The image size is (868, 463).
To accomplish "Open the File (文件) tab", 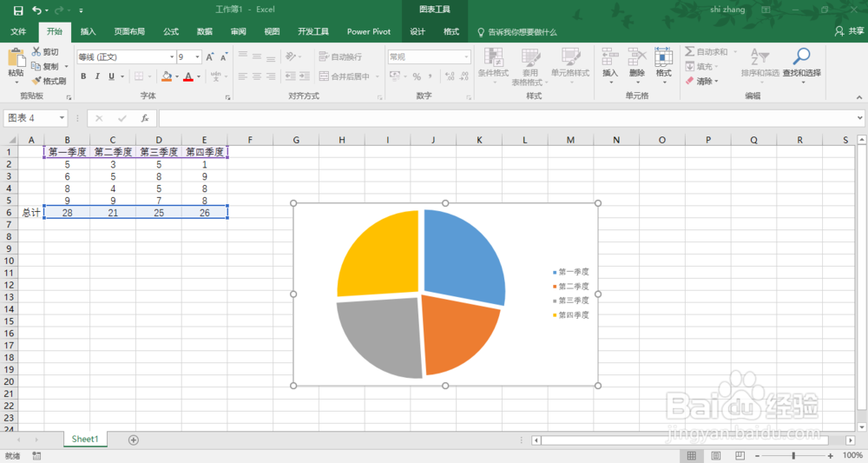I will [18, 31].
